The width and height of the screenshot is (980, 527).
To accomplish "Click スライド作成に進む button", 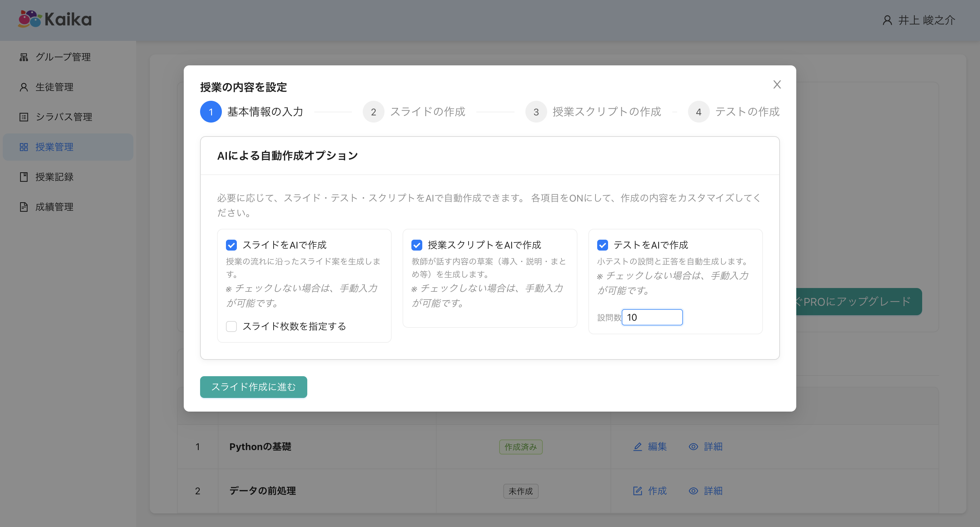I will coord(254,387).
